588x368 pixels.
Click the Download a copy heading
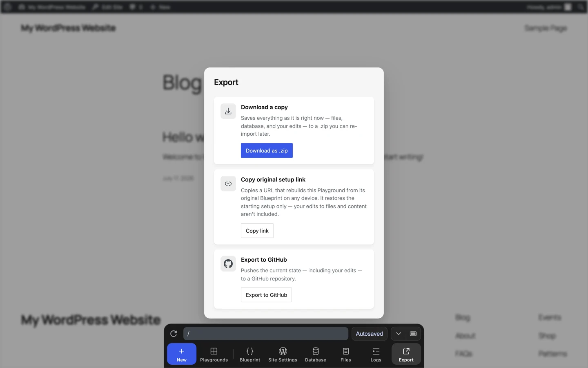(264, 107)
